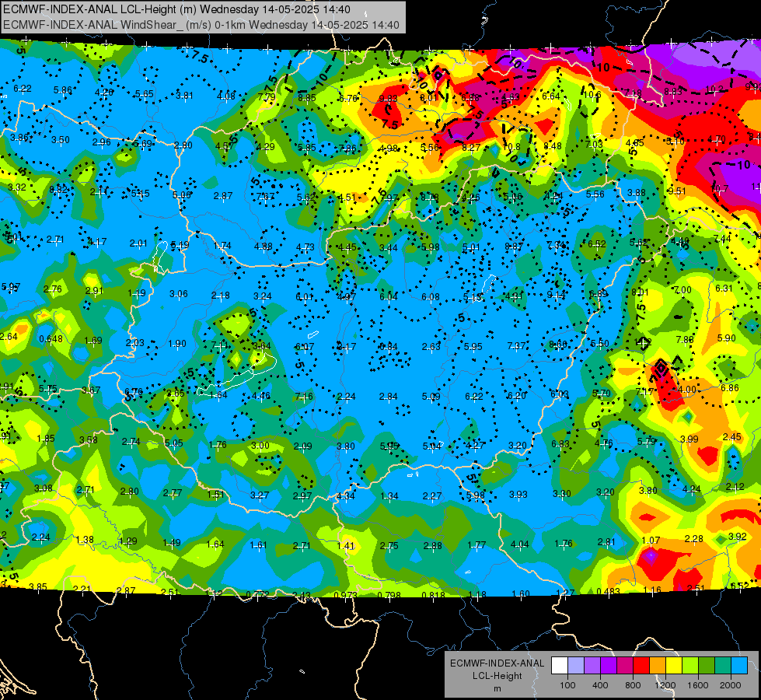Click the legend label "2000"
This screenshot has width=761, height=700.
pos(731,685)
